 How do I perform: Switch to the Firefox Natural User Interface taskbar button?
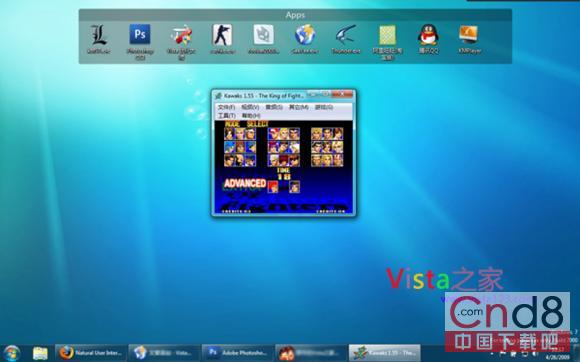click(91, 353)
